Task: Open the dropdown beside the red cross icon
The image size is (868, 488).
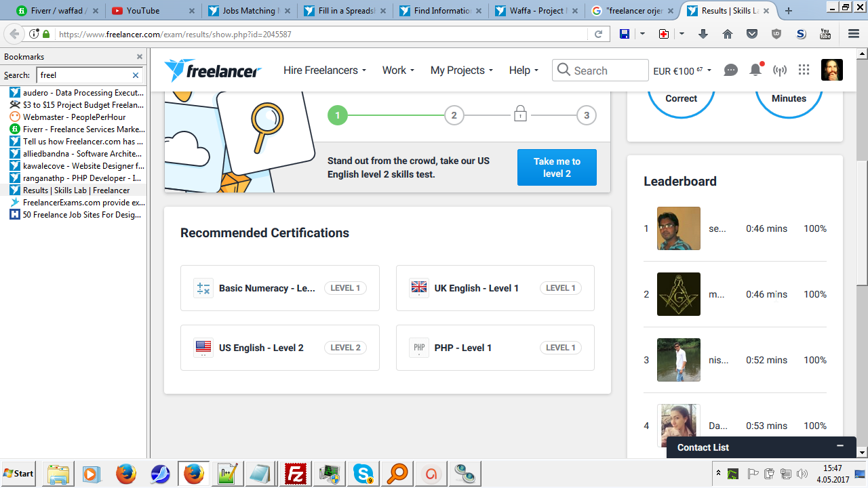Action: click(682, 35)
